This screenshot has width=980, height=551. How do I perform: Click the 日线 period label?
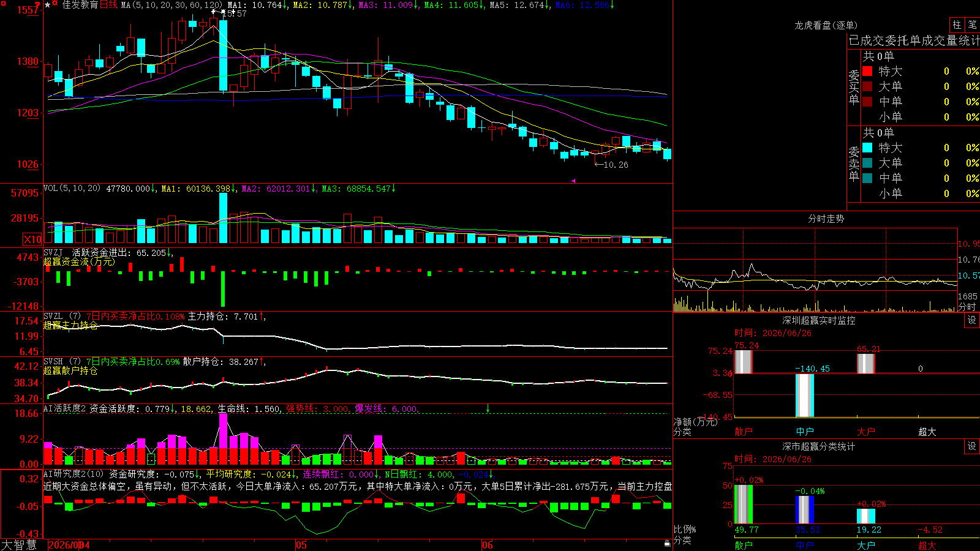point(108,5)
